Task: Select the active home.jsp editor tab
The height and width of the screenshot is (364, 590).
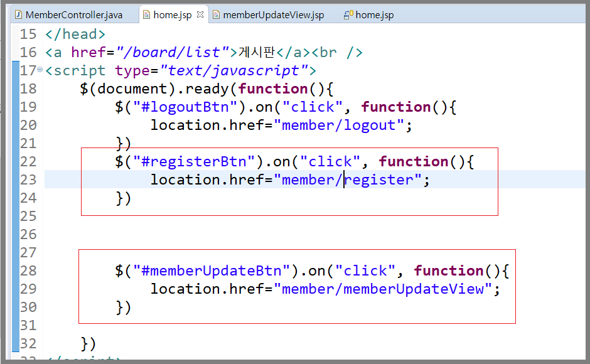Action: tap(173, 15)
